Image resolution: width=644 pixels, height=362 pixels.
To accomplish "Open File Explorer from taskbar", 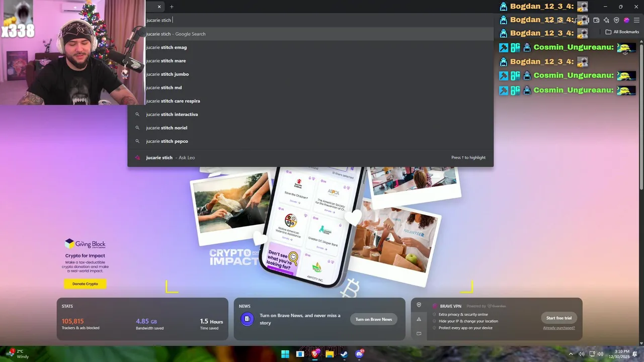I will point(330,354).
